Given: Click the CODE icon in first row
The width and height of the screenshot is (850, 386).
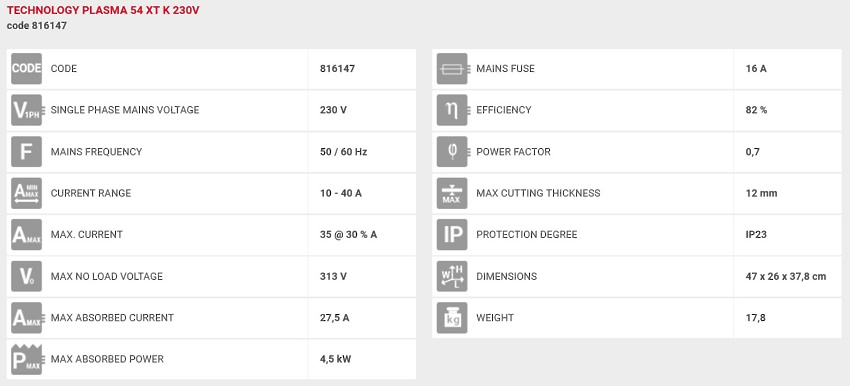Looking at the screenshot, I should click(x=27, y=69).
